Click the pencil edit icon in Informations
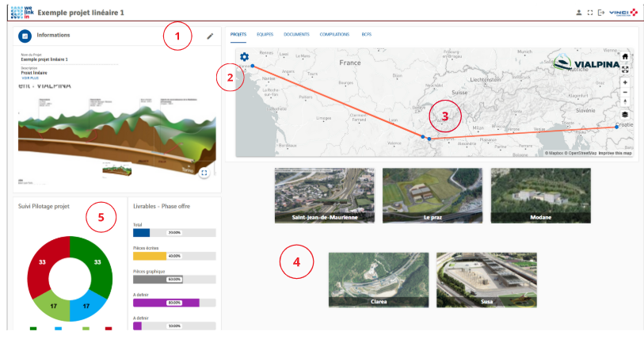 coord(210,36)
